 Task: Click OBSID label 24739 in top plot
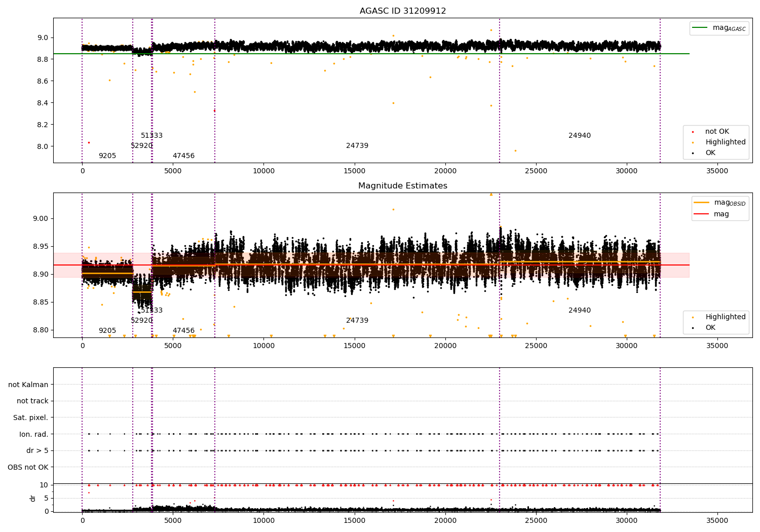[x=357, y=145]
